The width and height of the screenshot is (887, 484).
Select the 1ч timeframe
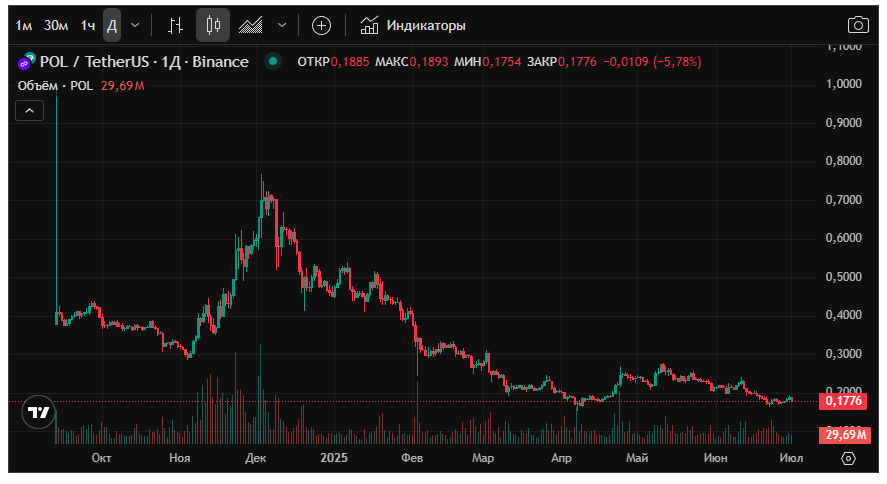pyautogui.click(x=88, y=25)
